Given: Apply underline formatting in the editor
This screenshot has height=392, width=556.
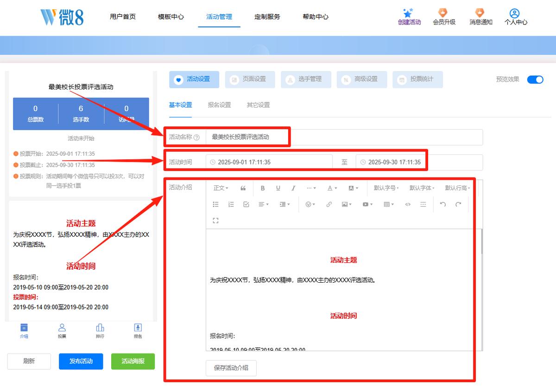Looking at the screenshot, I should click(278, 188).
